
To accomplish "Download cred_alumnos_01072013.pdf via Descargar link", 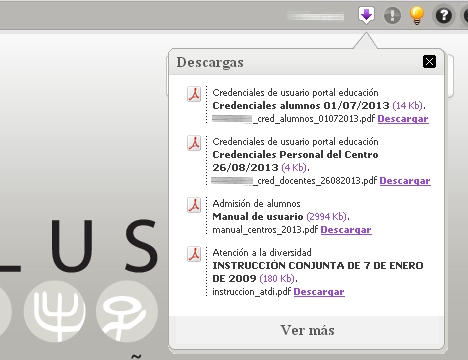I will coord(403,119).
